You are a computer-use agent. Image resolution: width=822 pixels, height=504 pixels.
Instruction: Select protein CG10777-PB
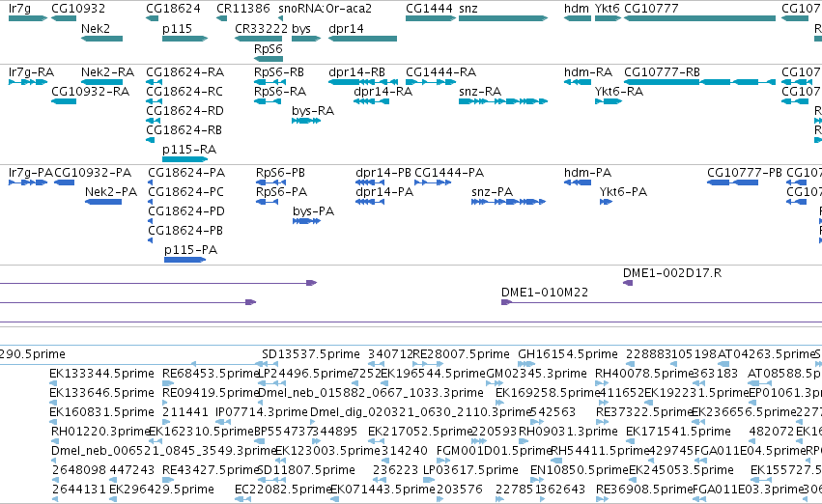732,182
